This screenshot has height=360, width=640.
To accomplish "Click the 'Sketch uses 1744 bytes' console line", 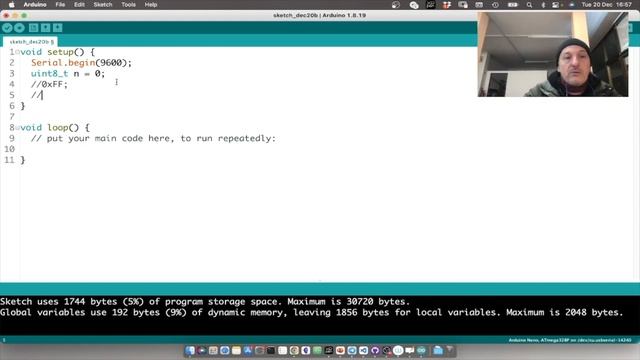I will [204, 302].
